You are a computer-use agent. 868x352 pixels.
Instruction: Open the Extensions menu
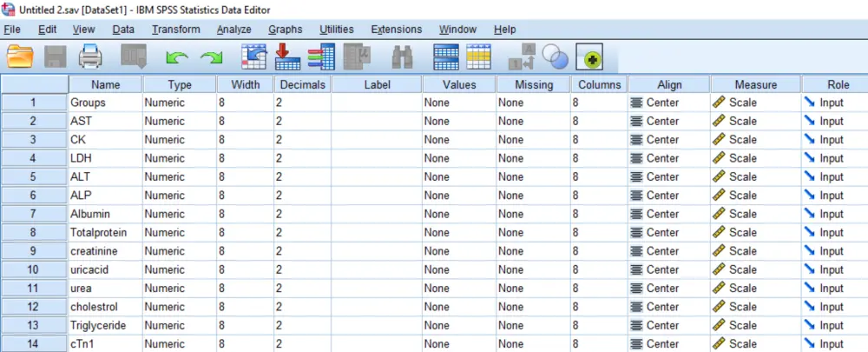tap(397, 30)
